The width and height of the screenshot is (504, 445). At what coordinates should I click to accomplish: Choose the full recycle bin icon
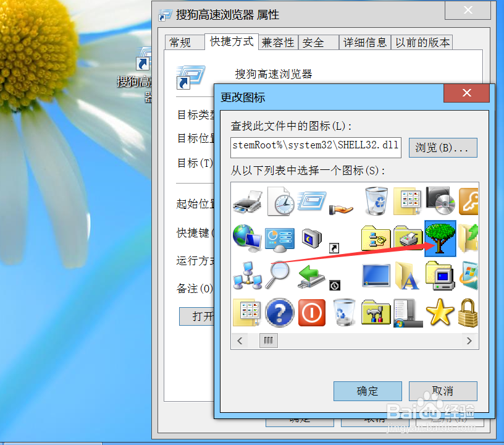(376, 201)
